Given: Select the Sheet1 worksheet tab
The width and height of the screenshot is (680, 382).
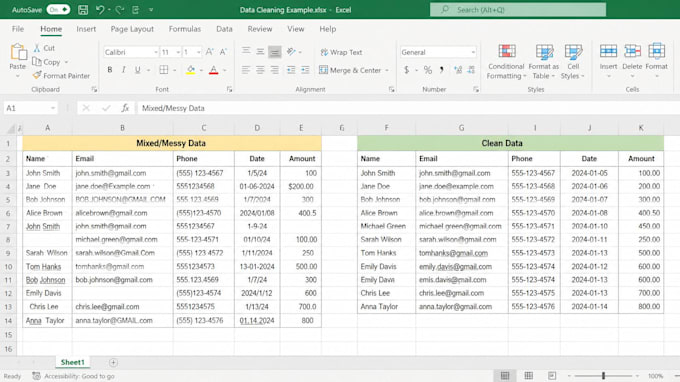Looking at the screenshot, I should coord(72,362).
